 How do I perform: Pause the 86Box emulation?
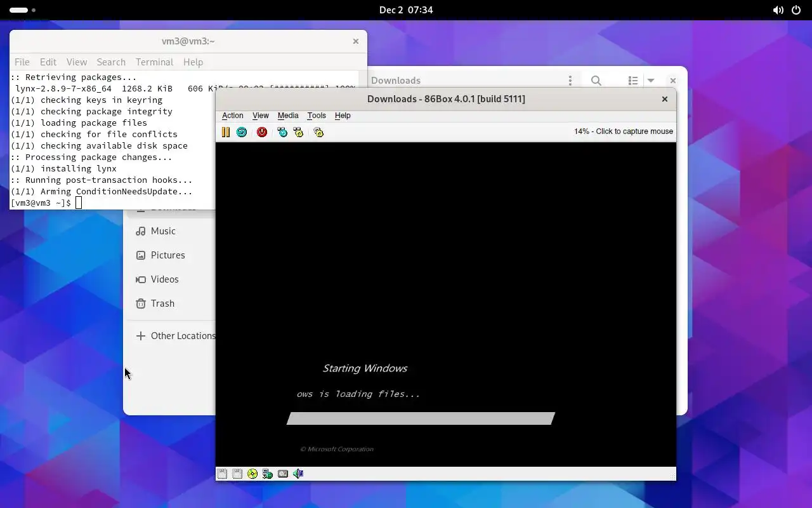pyautogui.click(x=225, y=132)
